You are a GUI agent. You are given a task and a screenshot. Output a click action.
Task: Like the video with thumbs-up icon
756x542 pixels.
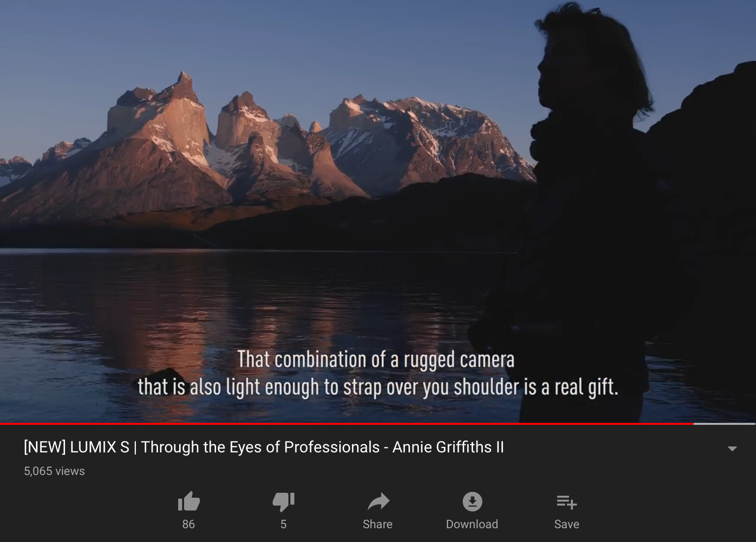coord(189,502)
